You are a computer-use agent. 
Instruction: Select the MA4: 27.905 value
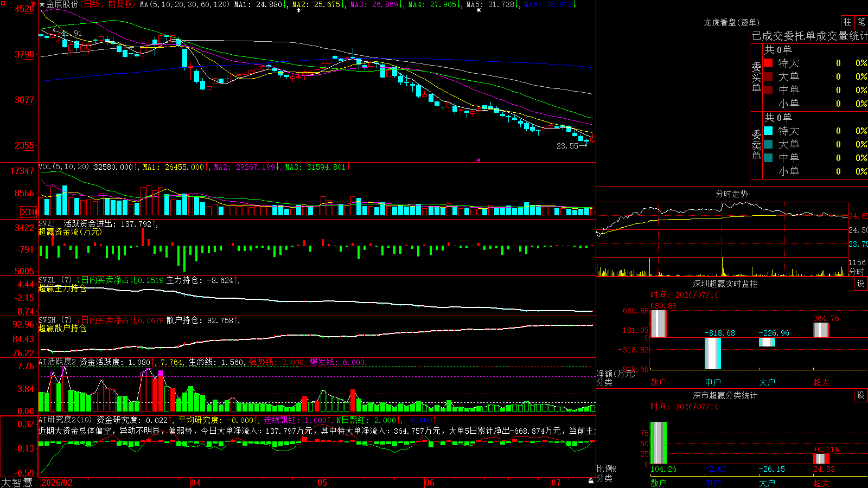point(432,4)
